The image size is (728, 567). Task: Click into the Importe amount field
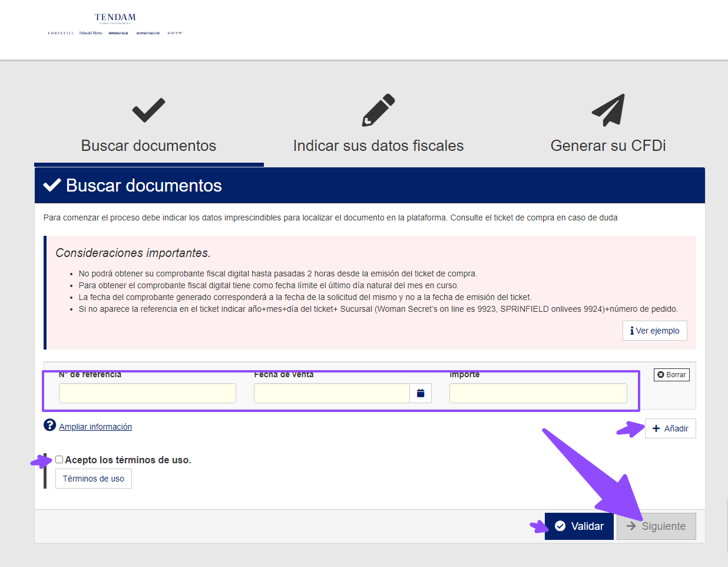coord(538,393)
